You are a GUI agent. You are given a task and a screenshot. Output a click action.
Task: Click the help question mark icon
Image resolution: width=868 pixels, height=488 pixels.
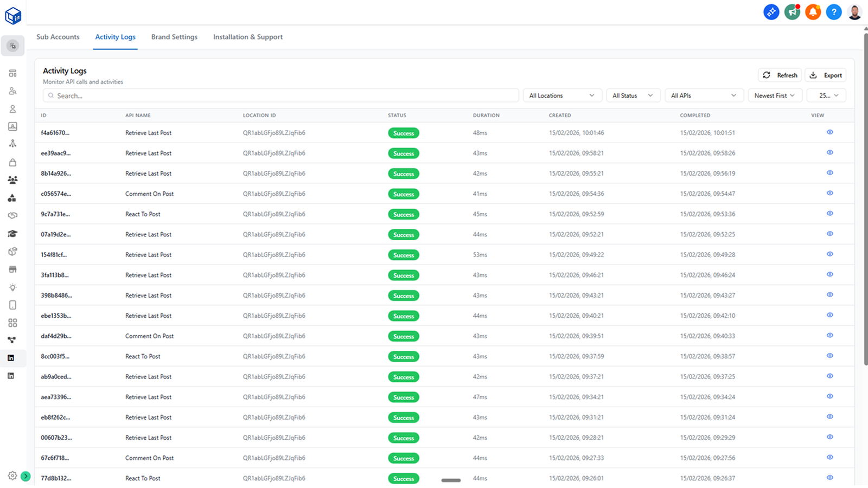(833, 12)
